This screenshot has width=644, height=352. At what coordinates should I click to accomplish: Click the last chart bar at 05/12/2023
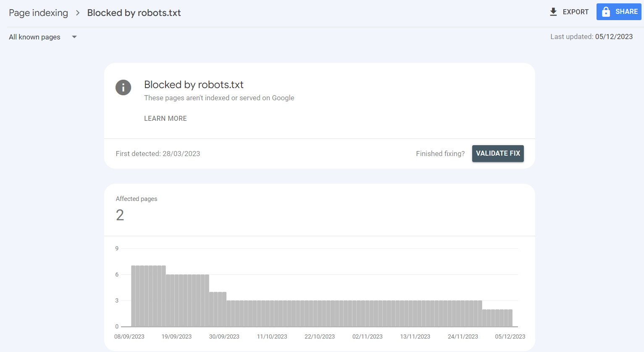510,318
